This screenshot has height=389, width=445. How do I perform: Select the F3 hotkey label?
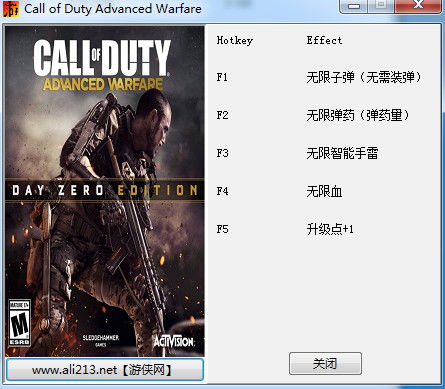222,153
